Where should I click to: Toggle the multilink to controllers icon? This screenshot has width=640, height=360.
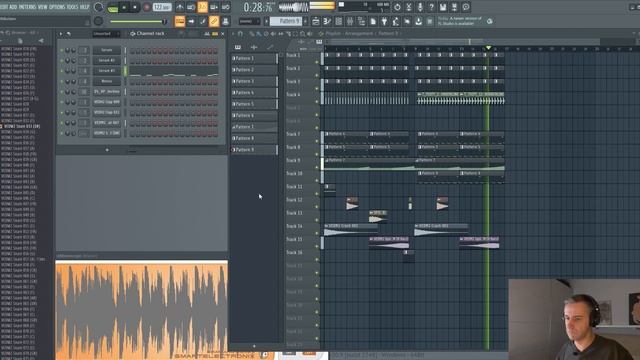(225, 21)
